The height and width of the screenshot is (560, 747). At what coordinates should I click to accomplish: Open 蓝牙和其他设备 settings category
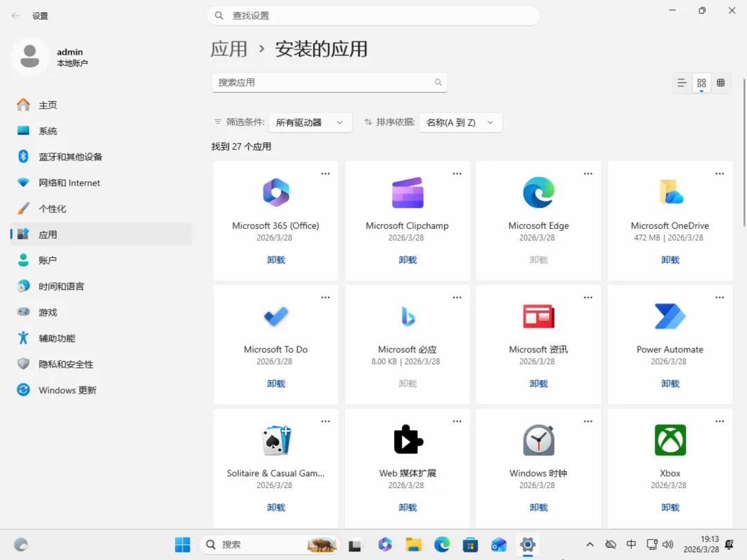tap(101, 157)
